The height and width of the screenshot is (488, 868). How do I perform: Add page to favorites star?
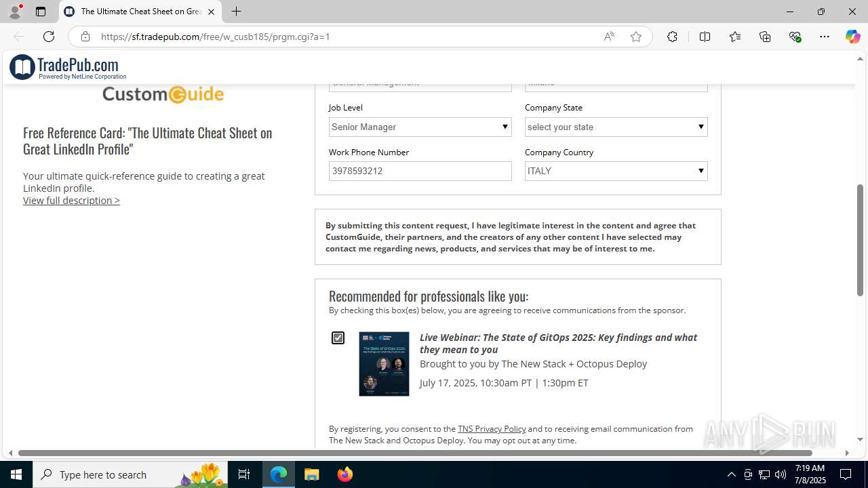click(x=636, y=37)
